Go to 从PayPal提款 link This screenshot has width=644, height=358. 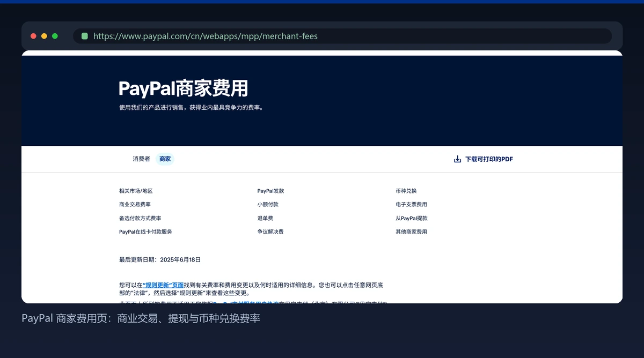412,218
